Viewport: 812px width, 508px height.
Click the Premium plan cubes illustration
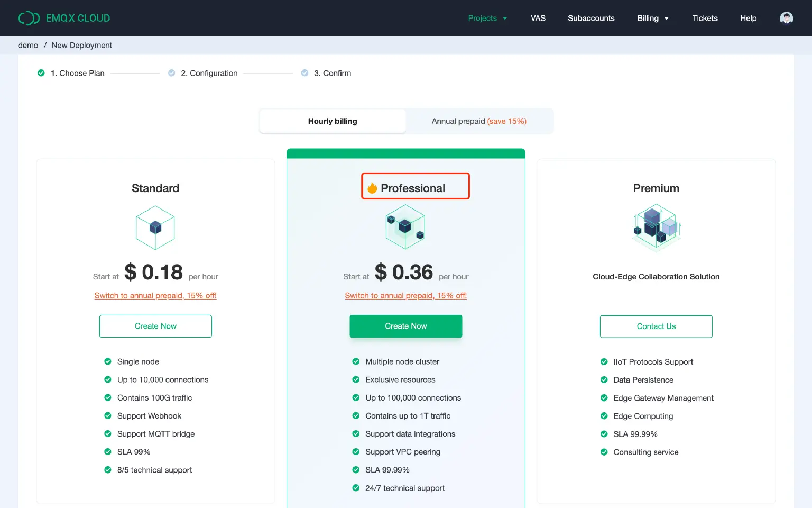pos(656,228)
